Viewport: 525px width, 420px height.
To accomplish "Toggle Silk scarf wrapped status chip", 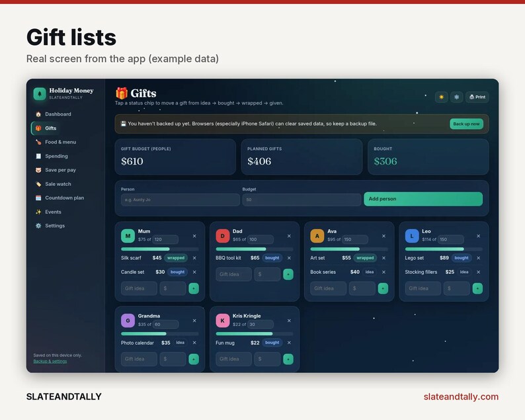I will 176,258.
